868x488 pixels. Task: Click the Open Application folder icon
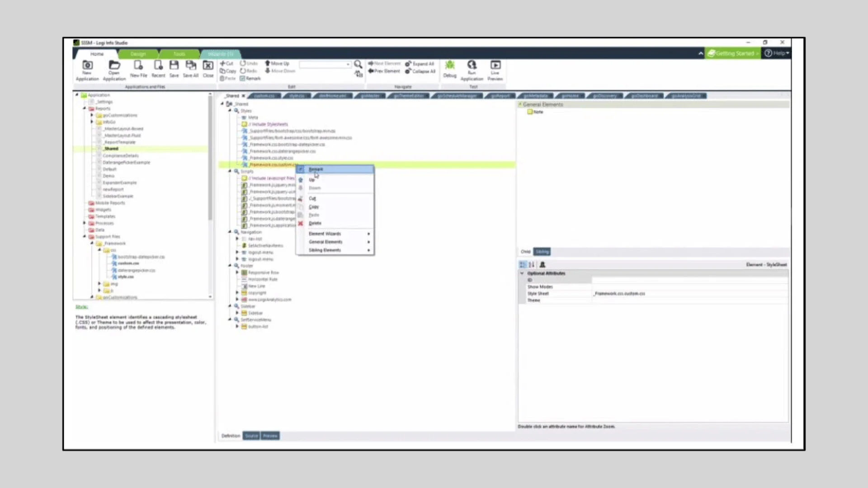114,66
